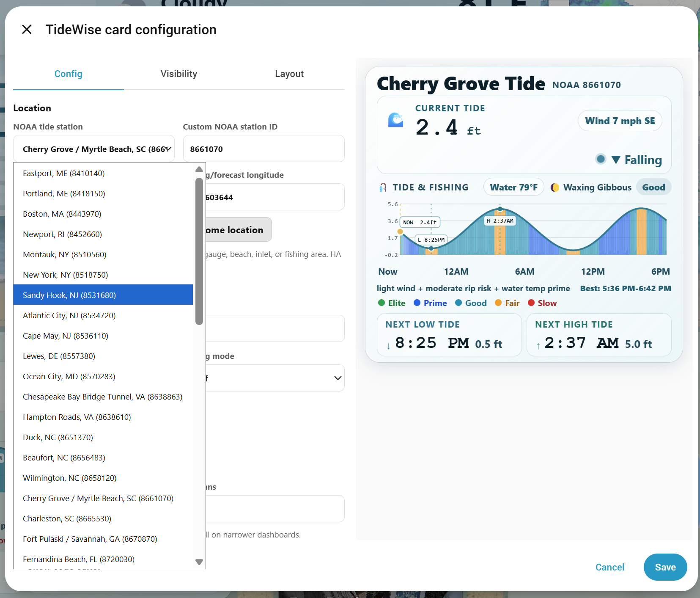Choose Cape May, NJ (8536110)

pyautogui.click(x=103, y=336)
